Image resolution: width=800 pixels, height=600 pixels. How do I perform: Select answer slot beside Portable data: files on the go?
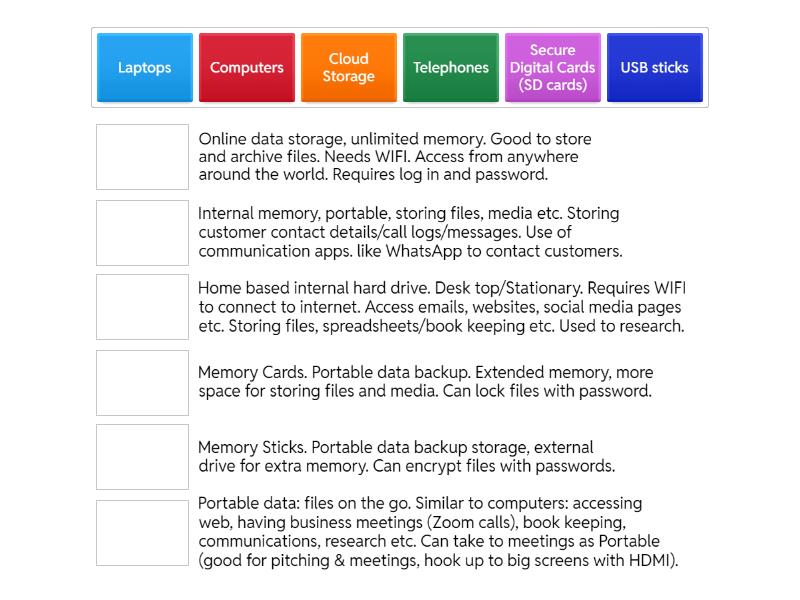click(142, 532)
